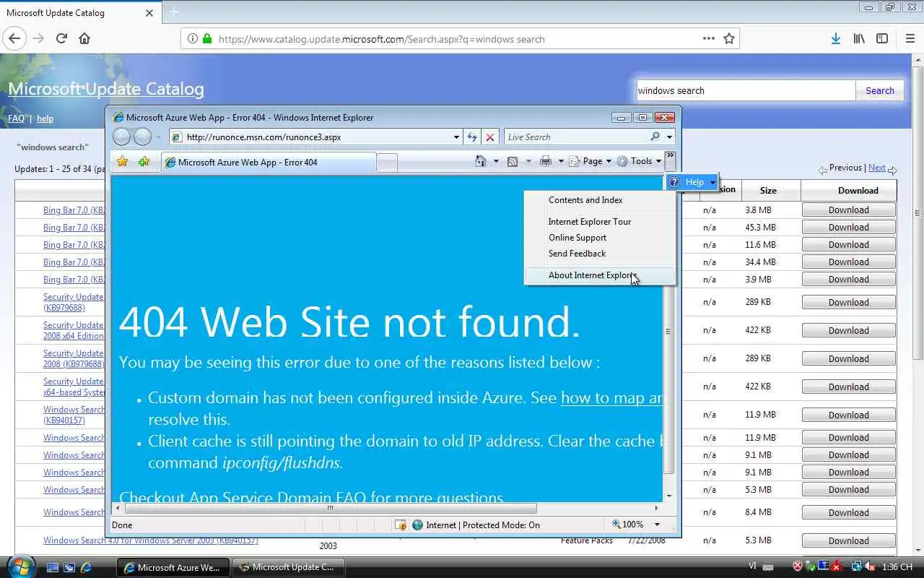Screen dimensions: 924x578
Task: Open the Firefox downloads arrow
Action: [x=835, y=39]
